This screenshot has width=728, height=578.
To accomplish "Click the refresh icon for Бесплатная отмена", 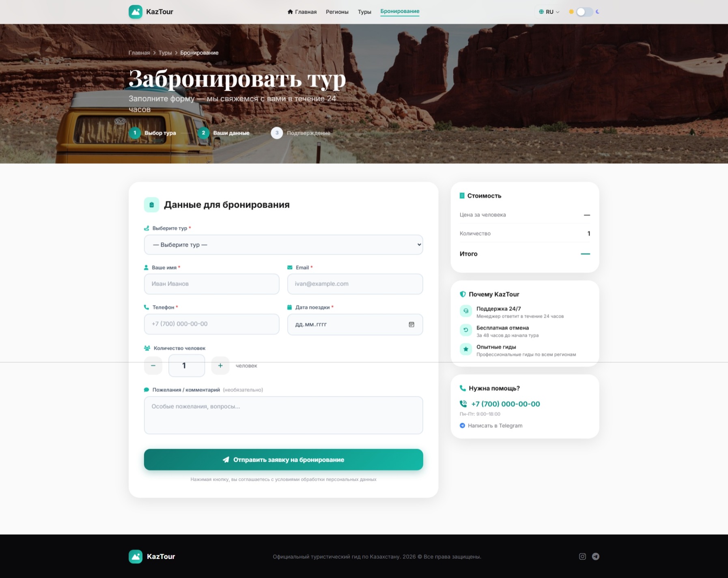I will coord(466,330).
